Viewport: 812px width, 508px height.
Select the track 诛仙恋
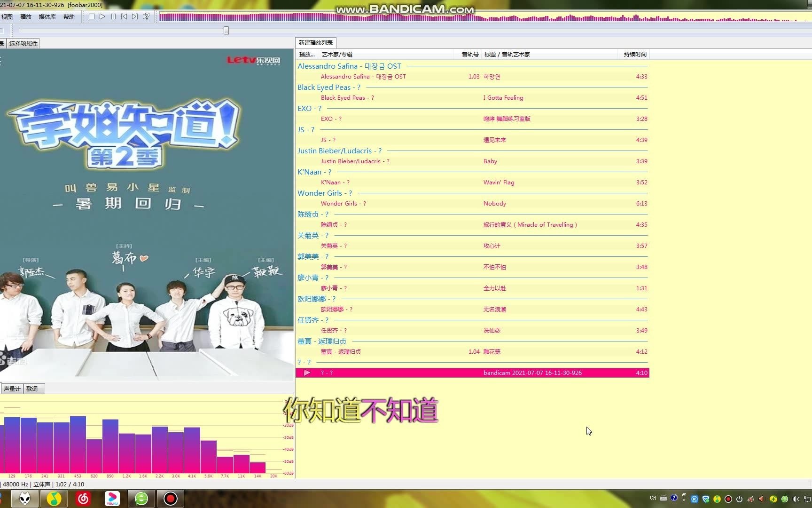(472, 331)
